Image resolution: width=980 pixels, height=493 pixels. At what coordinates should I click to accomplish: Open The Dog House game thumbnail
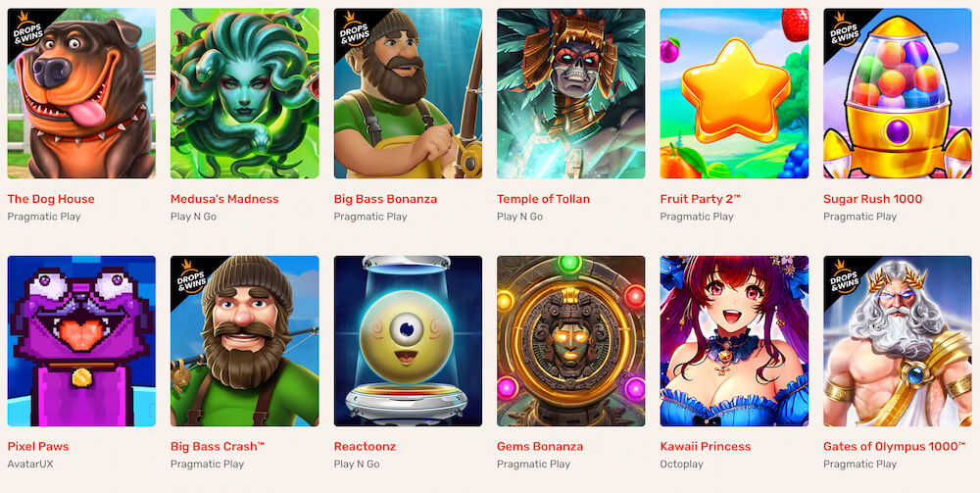81,93
